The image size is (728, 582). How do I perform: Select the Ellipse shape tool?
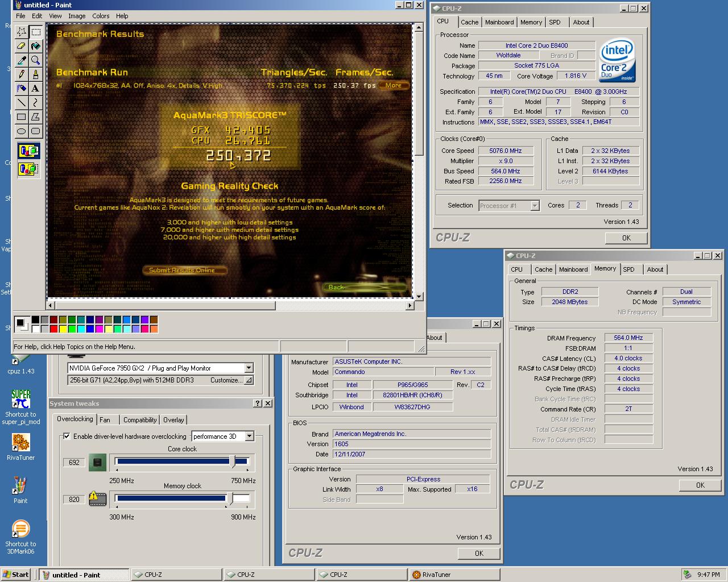pos(22,131)
